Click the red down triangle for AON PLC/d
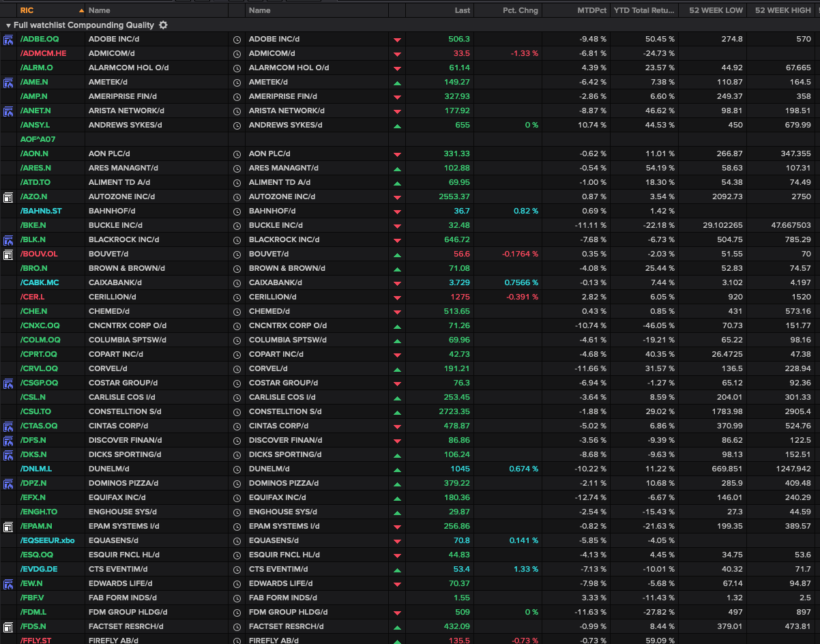820x644 pixels. point(396,153)
